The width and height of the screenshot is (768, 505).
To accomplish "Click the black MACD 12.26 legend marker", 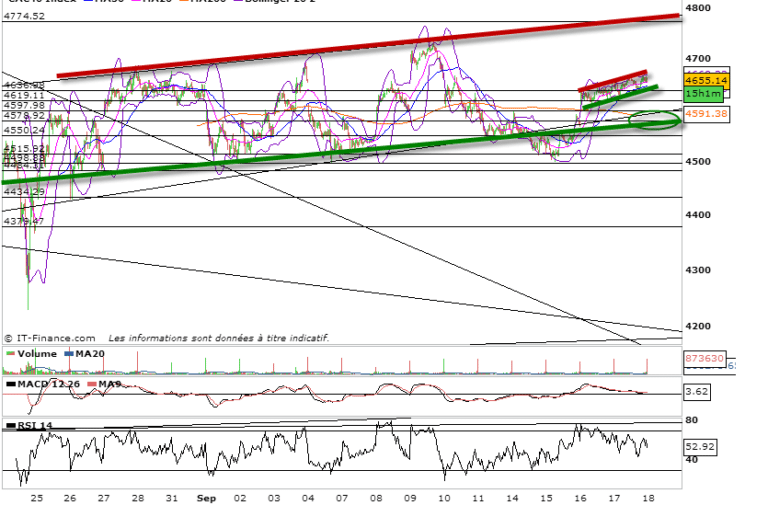I will pos(9,383).
